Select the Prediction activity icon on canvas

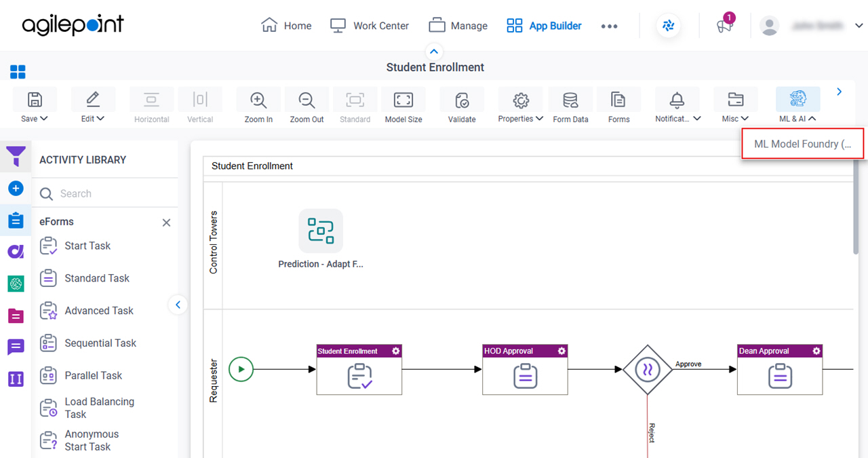[321, 231]
